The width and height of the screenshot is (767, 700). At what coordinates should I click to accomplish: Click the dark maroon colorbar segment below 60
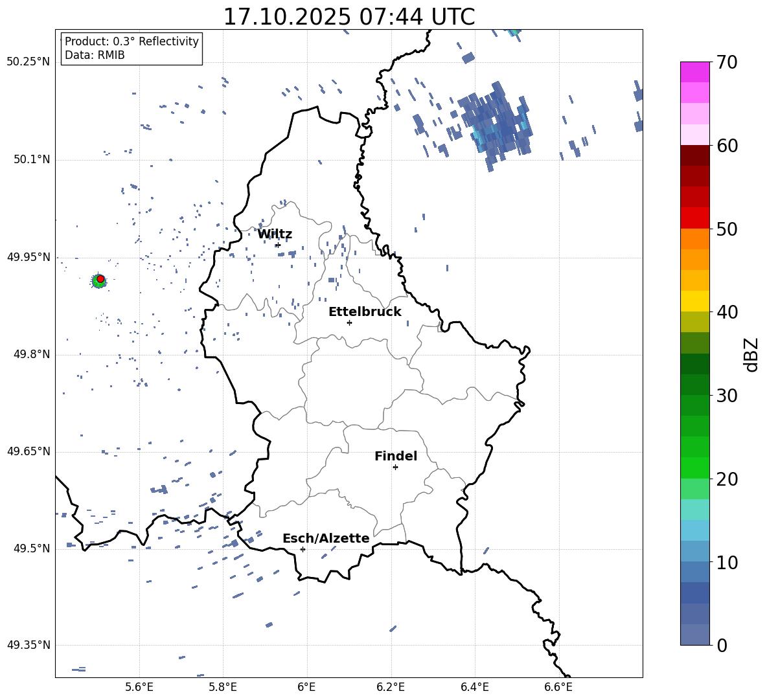(694, 155)
